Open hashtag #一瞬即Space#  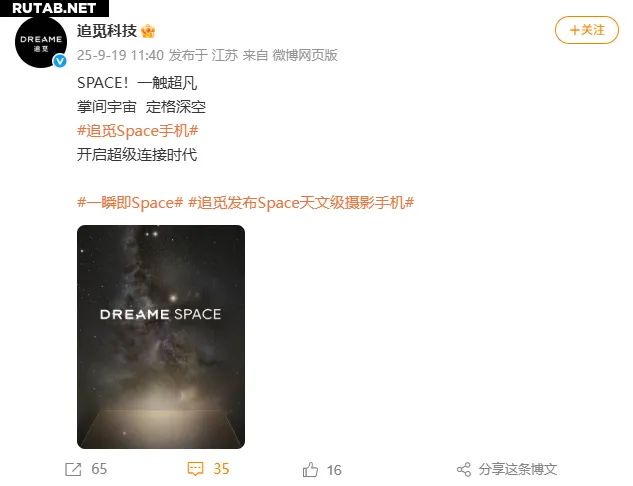(130, 203)
